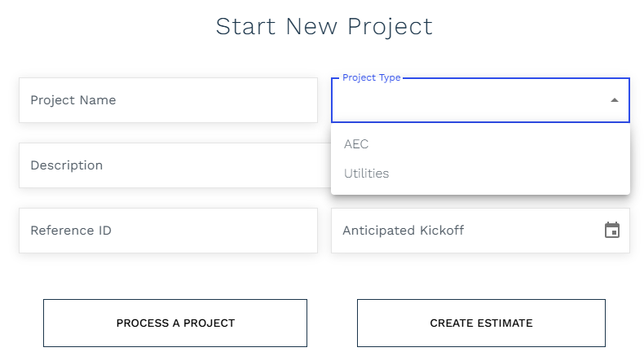
Task: Click the floating Project Type label
Action: tap(371, 77)
